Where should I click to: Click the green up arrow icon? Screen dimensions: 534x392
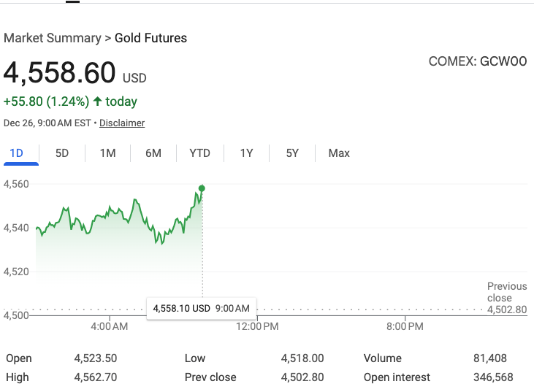pos(97,101)
